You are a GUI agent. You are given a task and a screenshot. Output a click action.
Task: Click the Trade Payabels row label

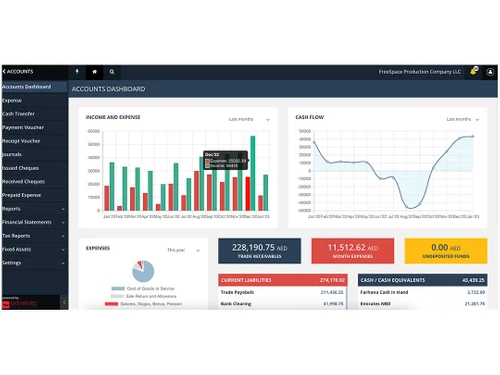click(x=237, y=292)
